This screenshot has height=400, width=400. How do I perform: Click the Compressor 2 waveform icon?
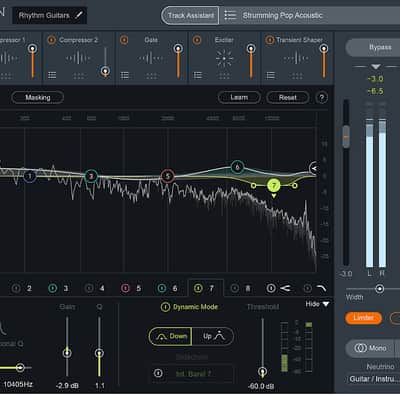pyautogui.click(x=78, y=58)
